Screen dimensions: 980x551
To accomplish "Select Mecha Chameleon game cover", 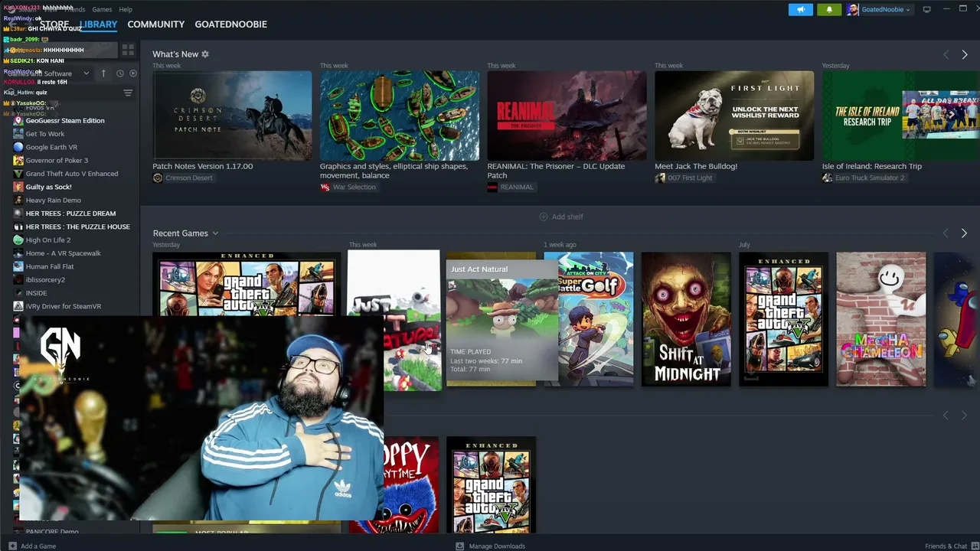I will click(880, 319).
